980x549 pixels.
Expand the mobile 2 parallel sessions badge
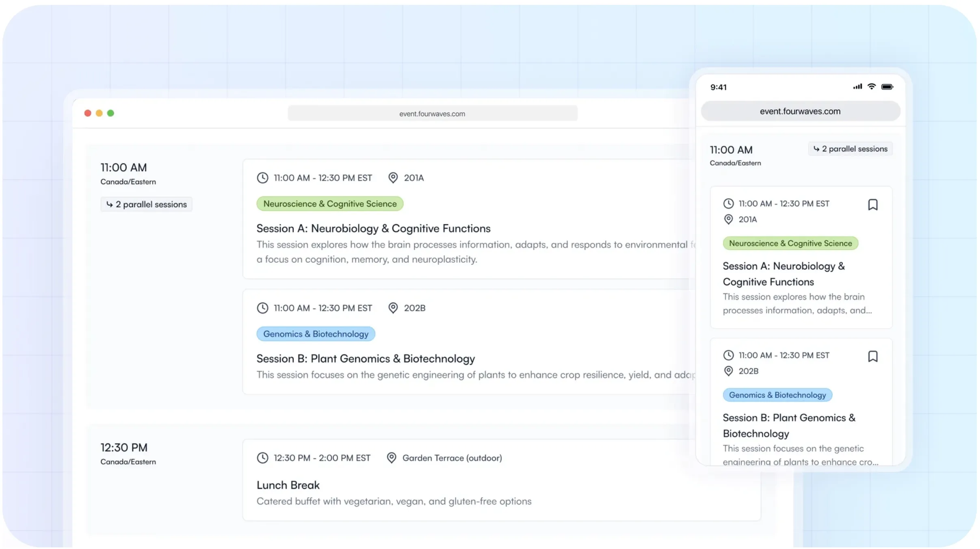[850, 149]
